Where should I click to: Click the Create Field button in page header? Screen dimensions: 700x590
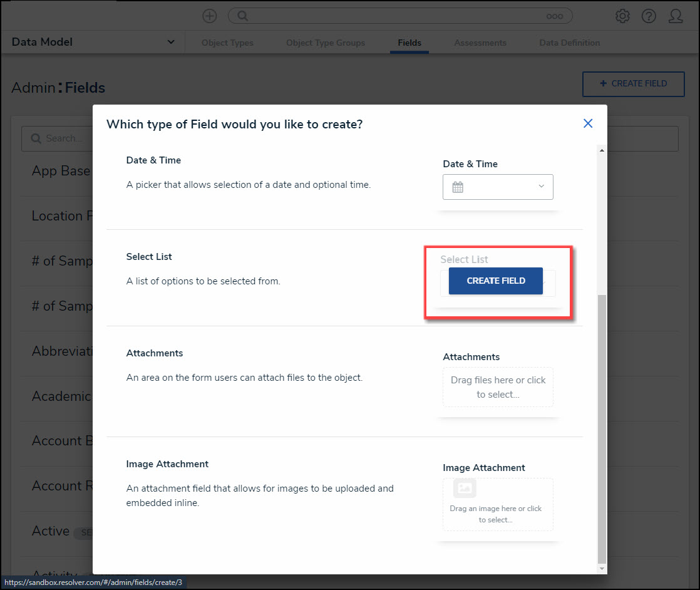(633, 83)
